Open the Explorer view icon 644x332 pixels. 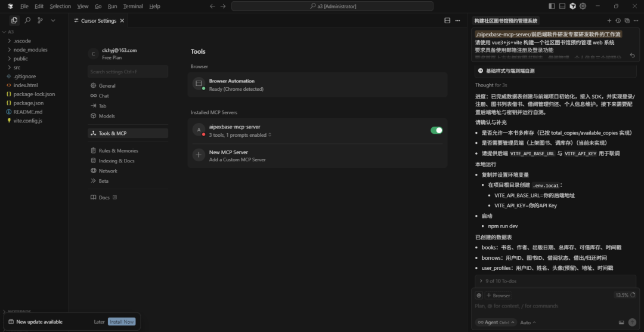click(x=14, y=20)
